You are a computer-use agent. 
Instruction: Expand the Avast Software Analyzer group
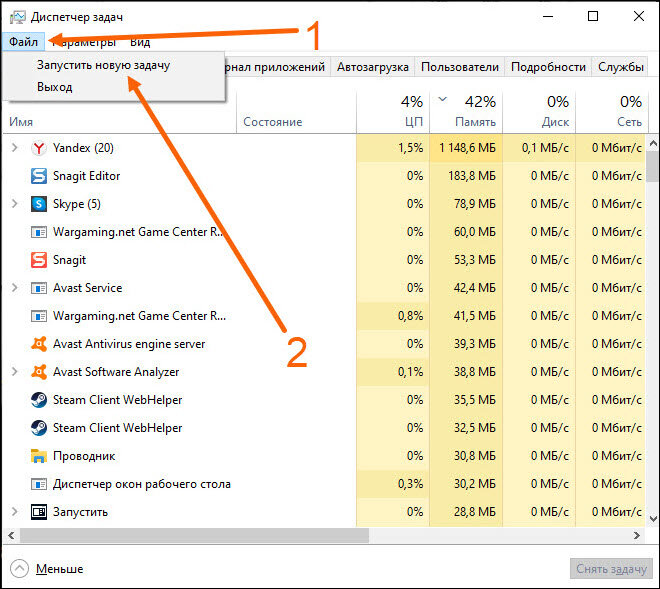click(15, 372)
